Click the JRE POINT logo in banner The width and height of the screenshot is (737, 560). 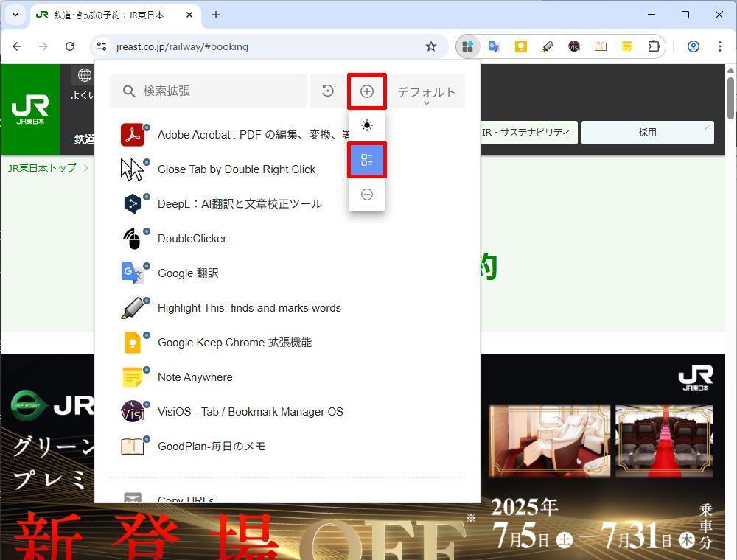28,405
